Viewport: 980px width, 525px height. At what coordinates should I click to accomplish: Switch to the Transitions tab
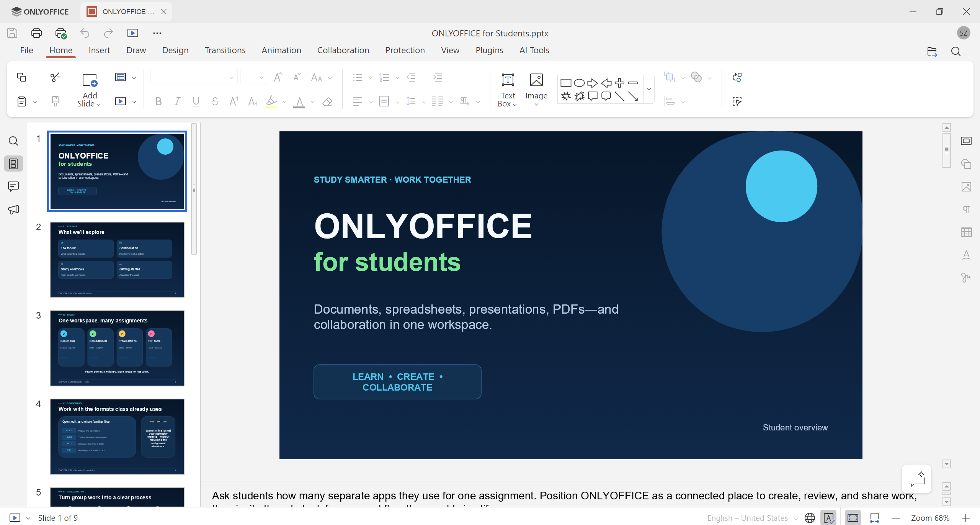pyautogui.click(x=225, y=50)
